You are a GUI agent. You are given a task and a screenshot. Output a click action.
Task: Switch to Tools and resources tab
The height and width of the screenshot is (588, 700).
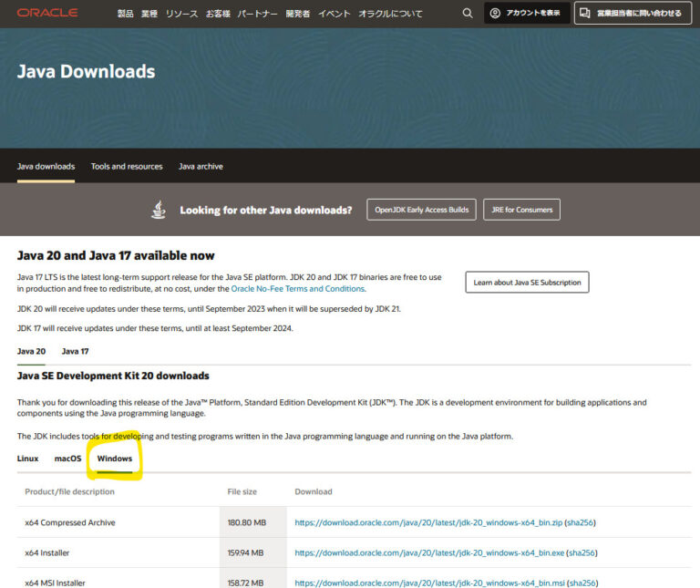(x=127, y=167)
